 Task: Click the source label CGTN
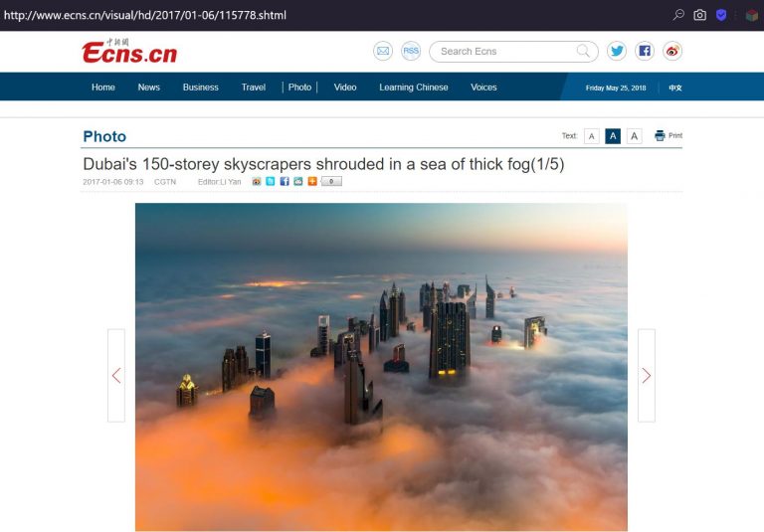pyautogui.click(x=165, y=182)
